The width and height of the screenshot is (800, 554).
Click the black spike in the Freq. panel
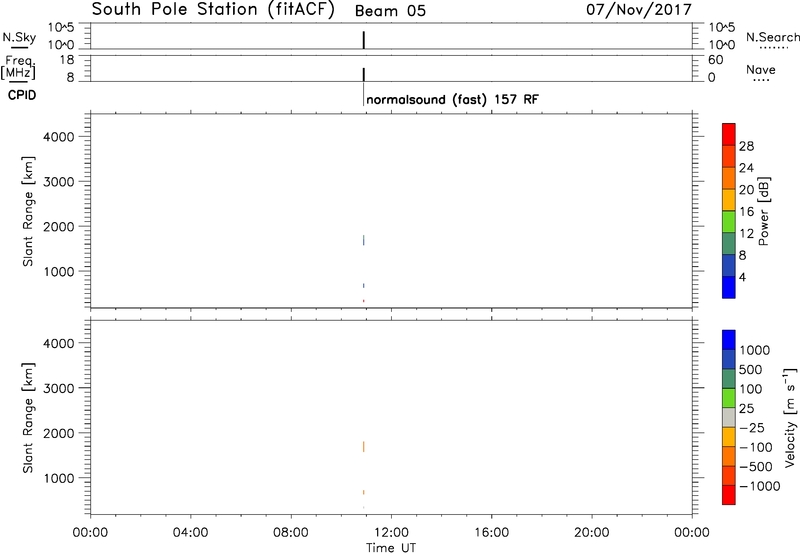pos(364,74)
